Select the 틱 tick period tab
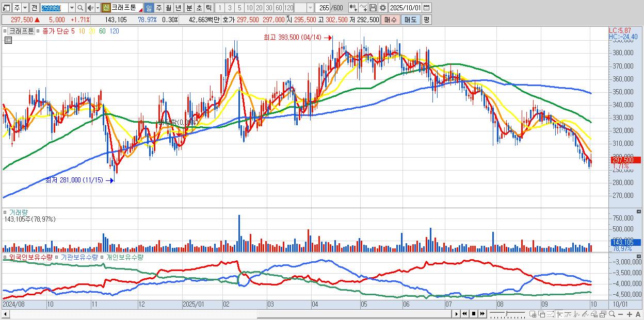The width and height of the screenshot is (644, 320). (208, 8)
